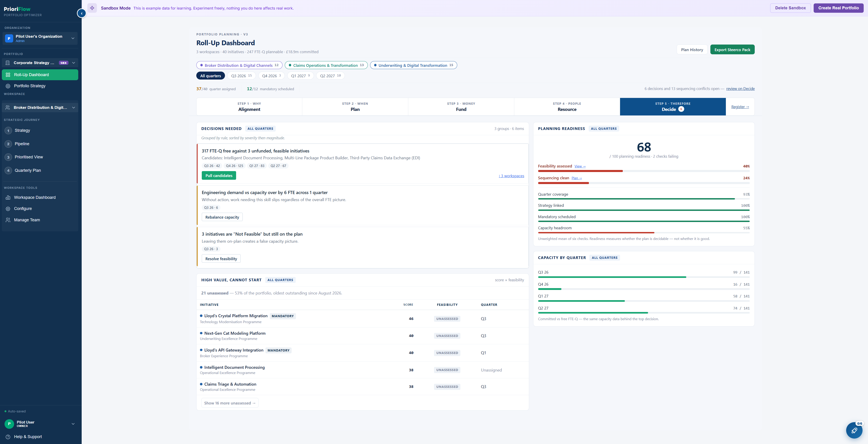The width and height of the screenshot is (868, 444).
Task: Click the Help & Support question icon
Action: [8, 437]
